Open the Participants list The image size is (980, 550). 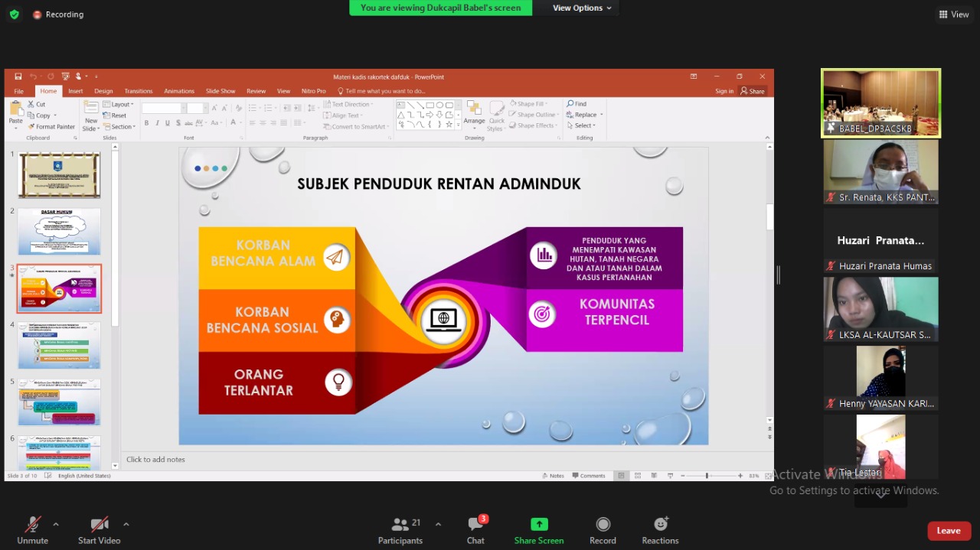tap(400, 525)
